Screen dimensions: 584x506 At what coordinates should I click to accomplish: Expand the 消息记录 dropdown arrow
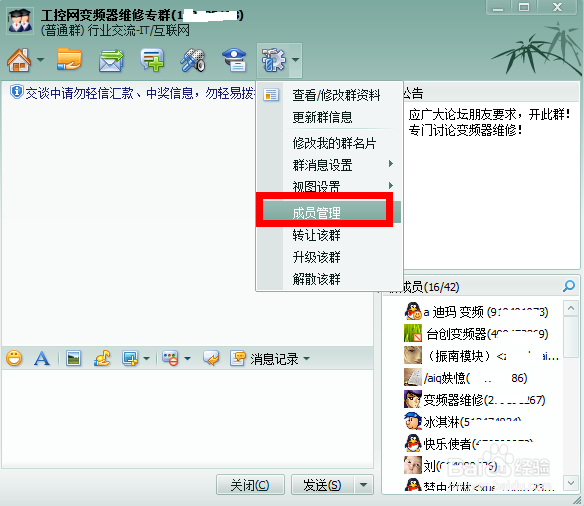[x=307, y=359]
